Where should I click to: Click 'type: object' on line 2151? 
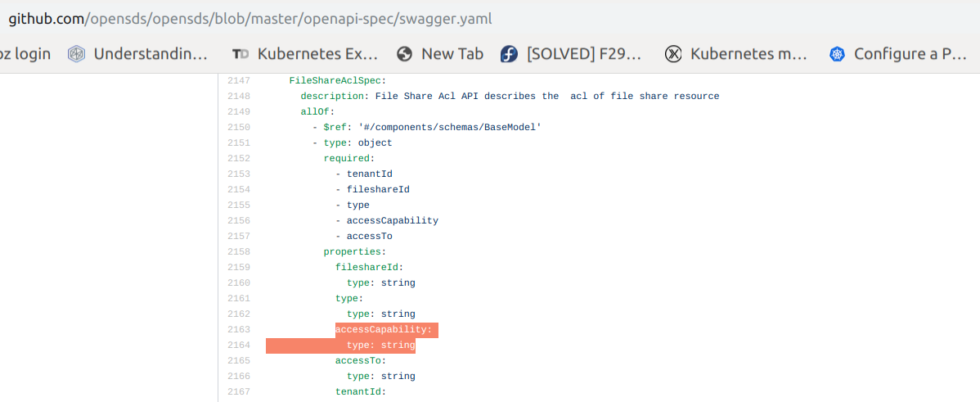tap(358, 143)
